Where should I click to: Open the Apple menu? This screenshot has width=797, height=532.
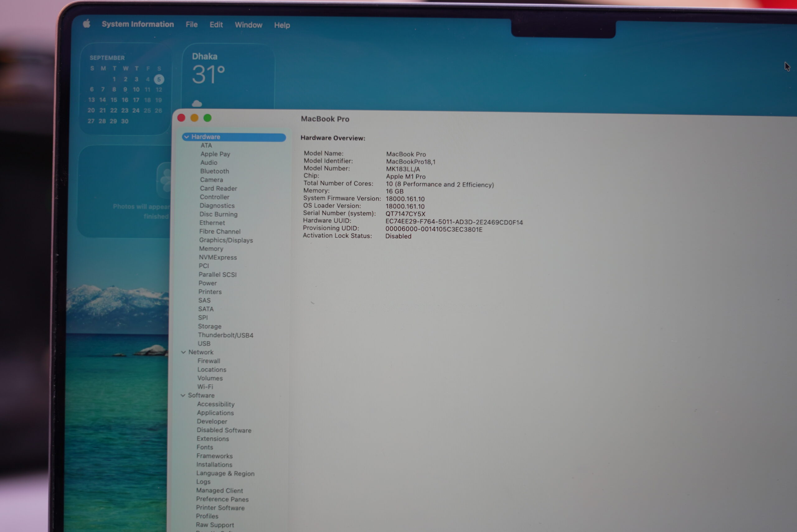[87, 23]
